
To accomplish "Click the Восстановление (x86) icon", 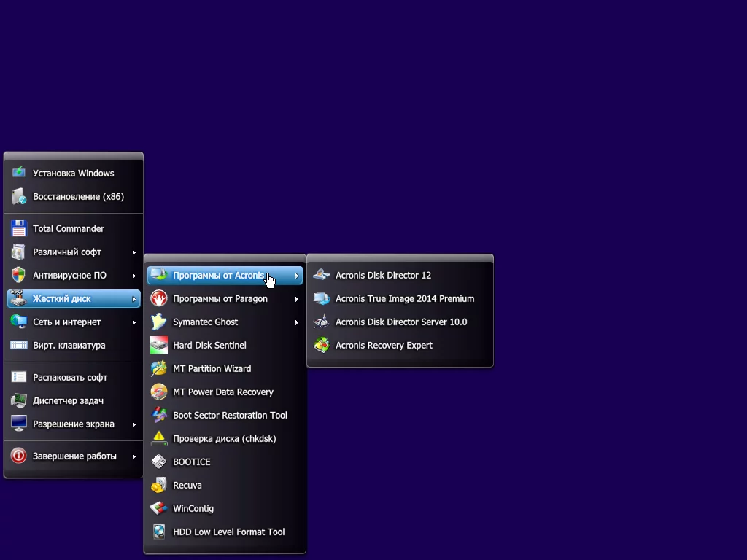I will [x=18, y=196].
